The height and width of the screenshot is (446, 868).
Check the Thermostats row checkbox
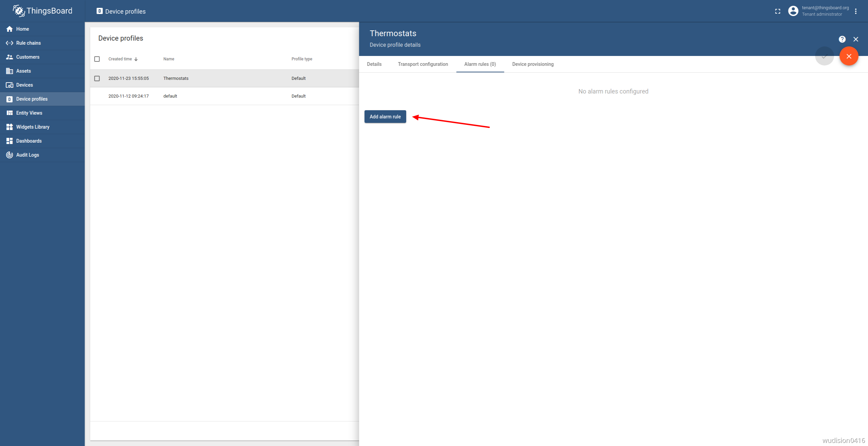coord(97,78)
